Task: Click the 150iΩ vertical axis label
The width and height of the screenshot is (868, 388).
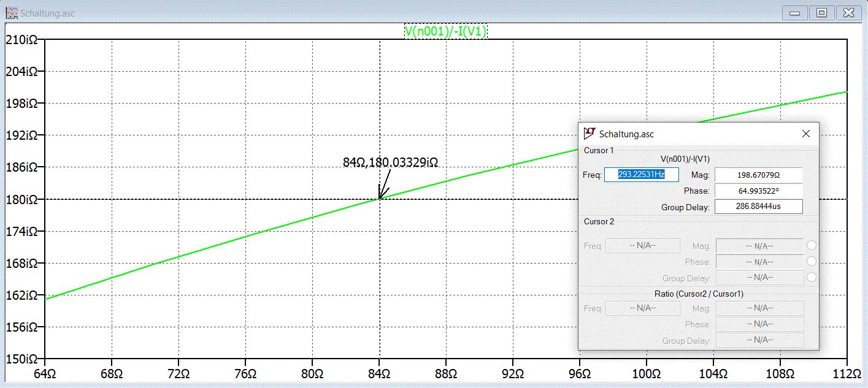Action: point(22,359)
